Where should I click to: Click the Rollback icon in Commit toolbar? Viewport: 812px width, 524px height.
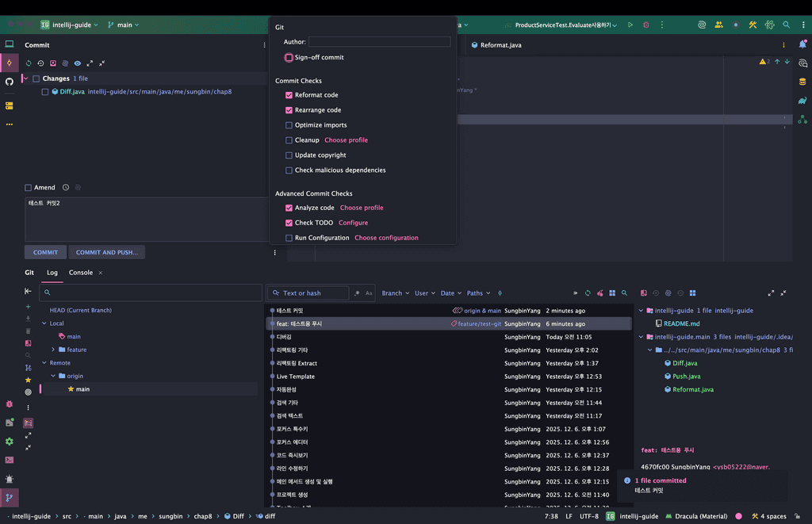tap(41, 63)
